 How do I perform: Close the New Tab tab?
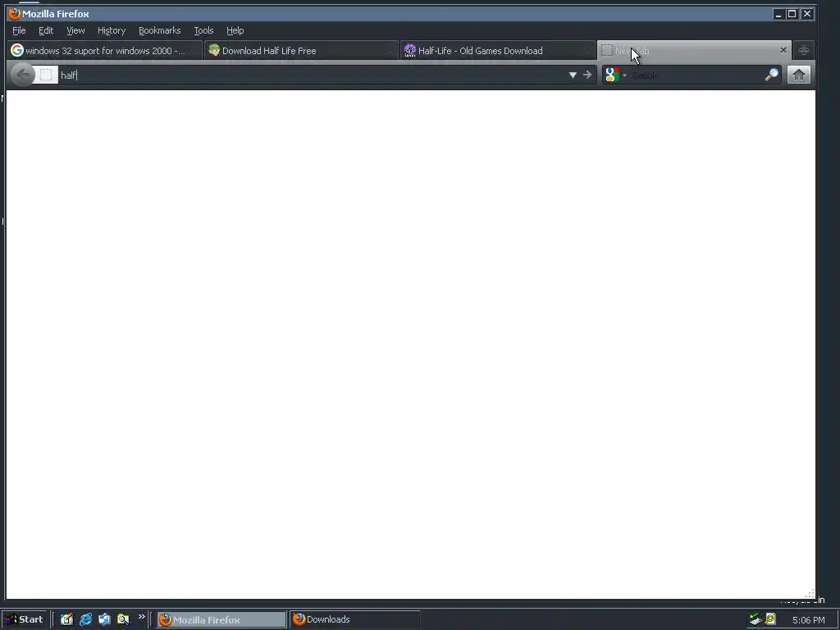pos(783,50)
